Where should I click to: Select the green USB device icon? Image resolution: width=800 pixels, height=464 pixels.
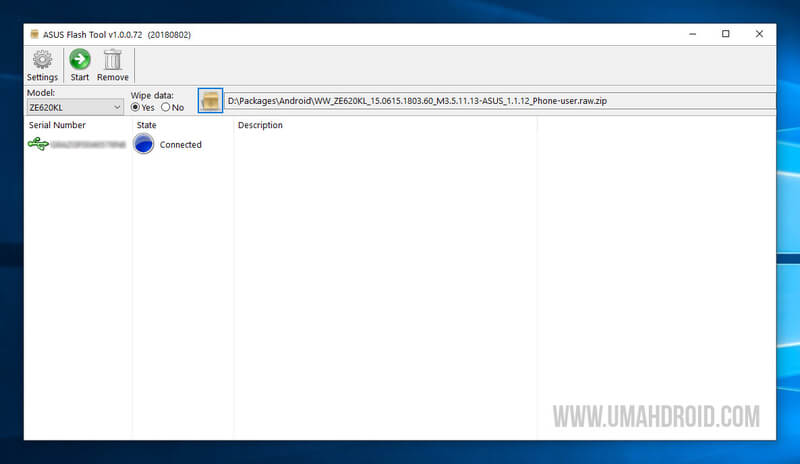point(38,144)
